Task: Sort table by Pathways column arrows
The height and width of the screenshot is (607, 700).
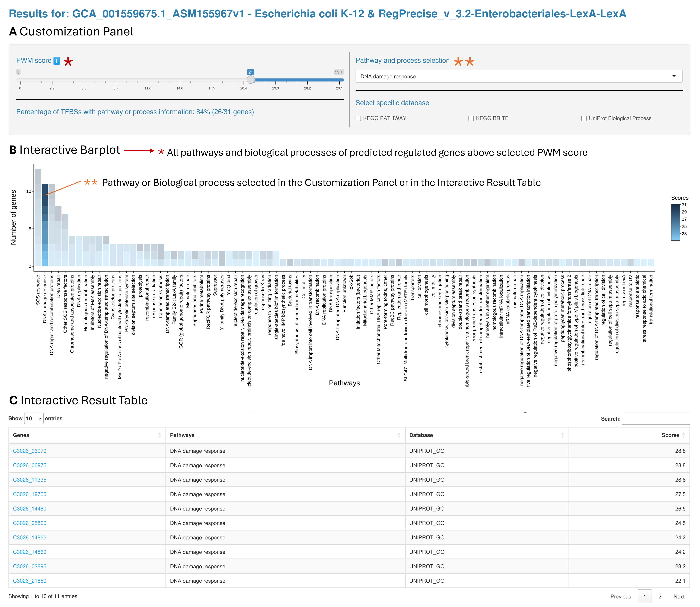Action: 399,435
